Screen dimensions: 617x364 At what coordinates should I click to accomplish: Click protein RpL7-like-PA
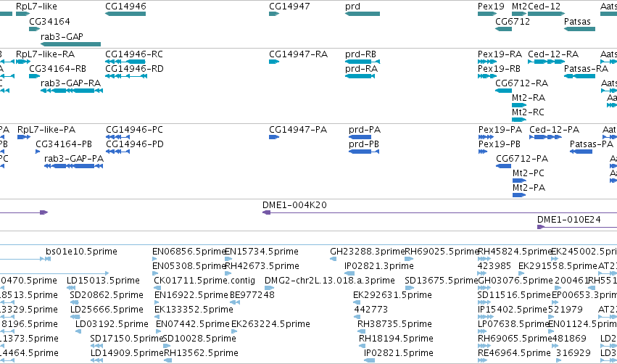24,137
